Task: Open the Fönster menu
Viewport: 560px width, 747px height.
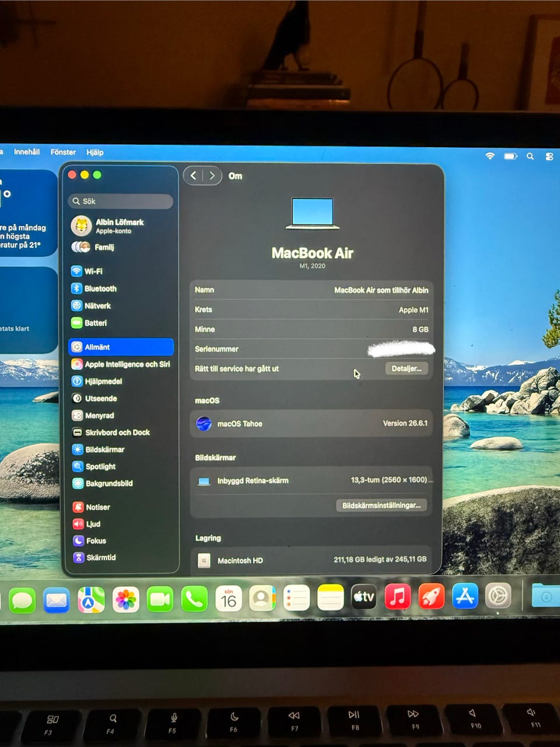Action: (63, 152)
